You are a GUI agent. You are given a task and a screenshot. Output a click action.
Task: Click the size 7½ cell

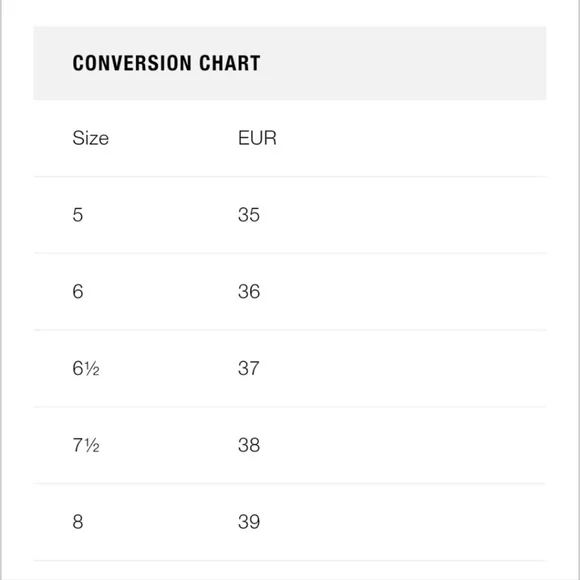[x=86, y=445]
